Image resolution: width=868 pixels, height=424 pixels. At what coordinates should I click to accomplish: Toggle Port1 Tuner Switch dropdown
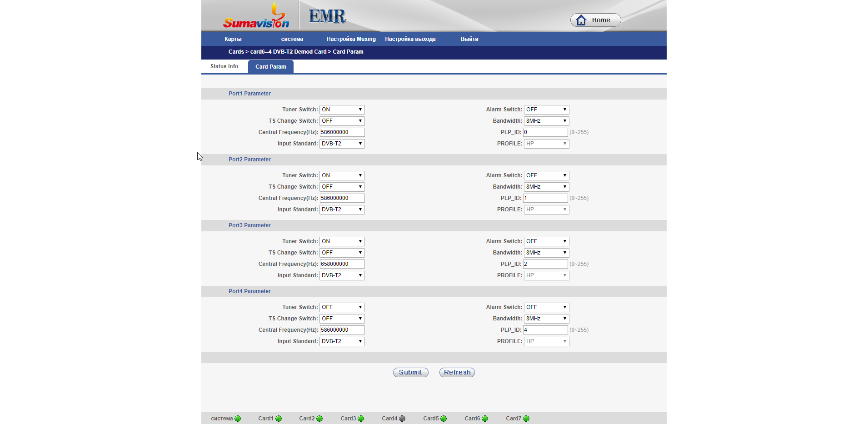[x=342, y=110]
